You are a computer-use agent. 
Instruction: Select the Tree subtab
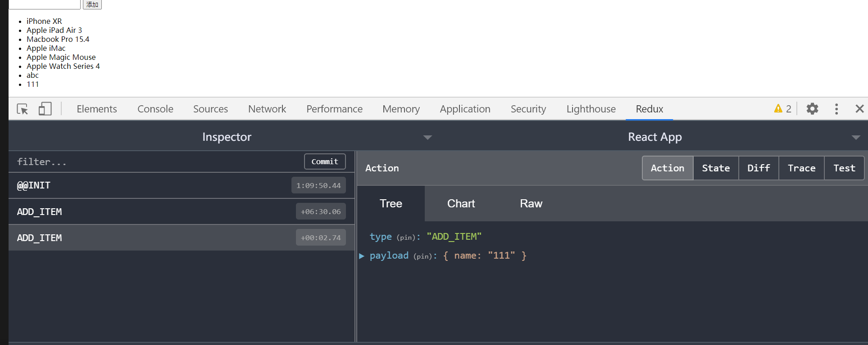coord(391,203)
